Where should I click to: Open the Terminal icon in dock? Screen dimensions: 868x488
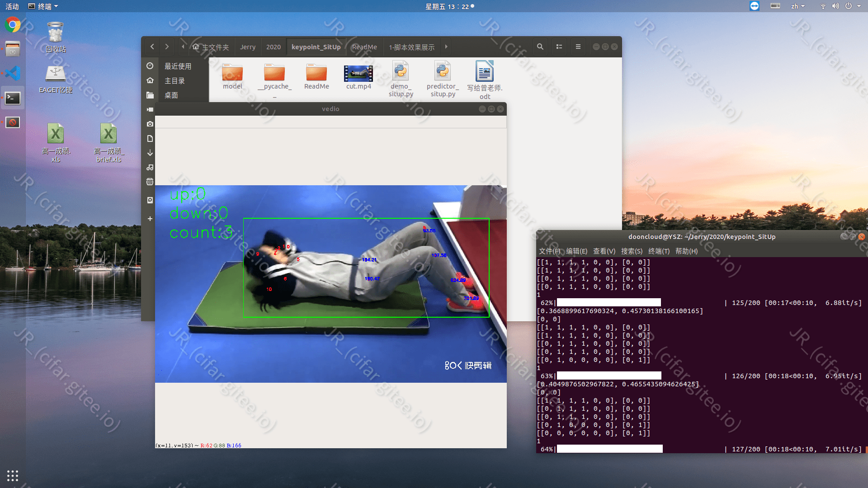pyautogui.click(x=13, y=98)
